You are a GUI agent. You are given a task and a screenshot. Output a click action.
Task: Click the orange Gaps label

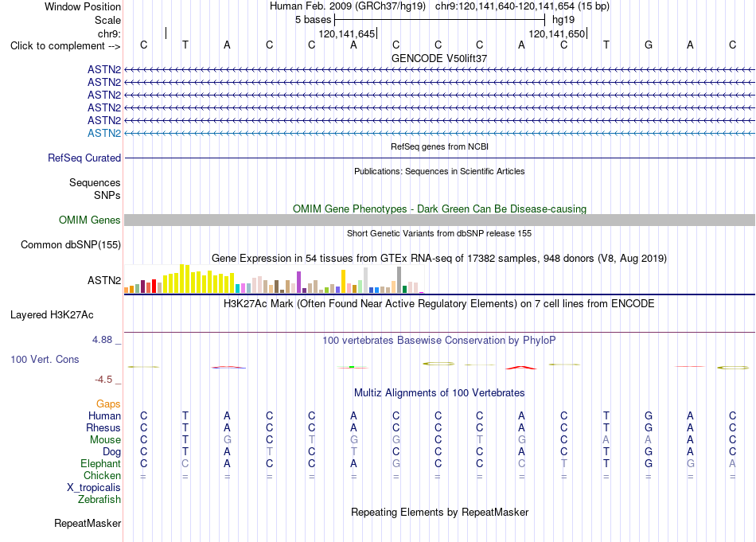click(108, 404)
